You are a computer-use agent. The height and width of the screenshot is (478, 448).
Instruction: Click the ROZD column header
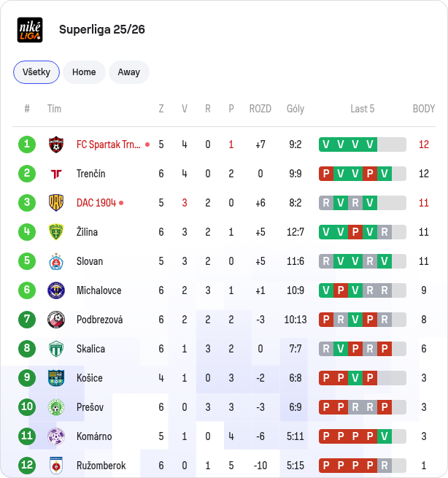pyautogui.click(x=260, y=109)
